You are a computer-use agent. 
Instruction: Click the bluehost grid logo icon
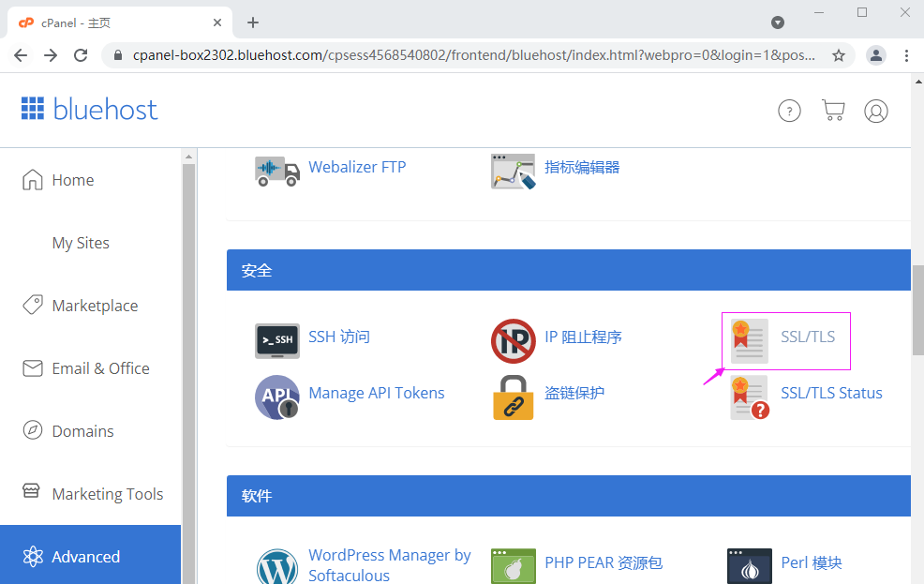tap(33, 109)
